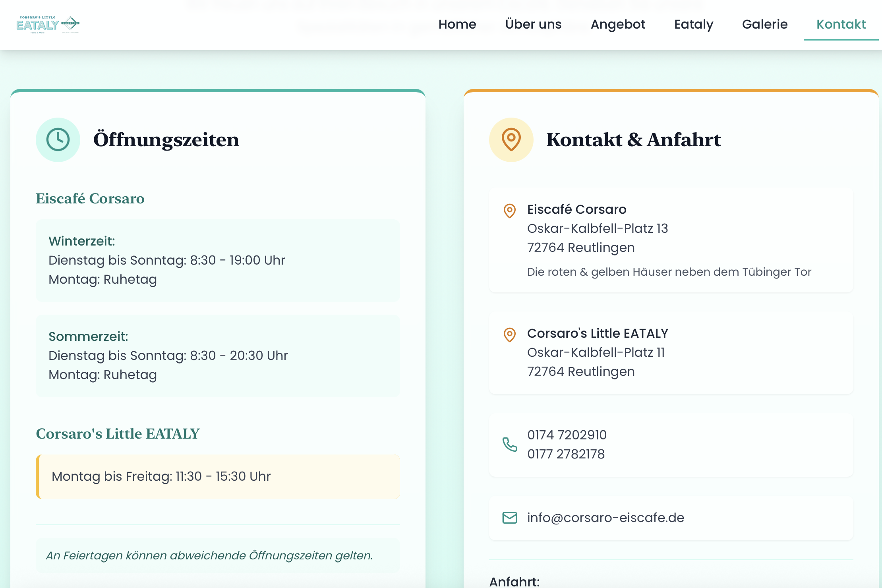Go to the Über uns page

coord(533,25)
